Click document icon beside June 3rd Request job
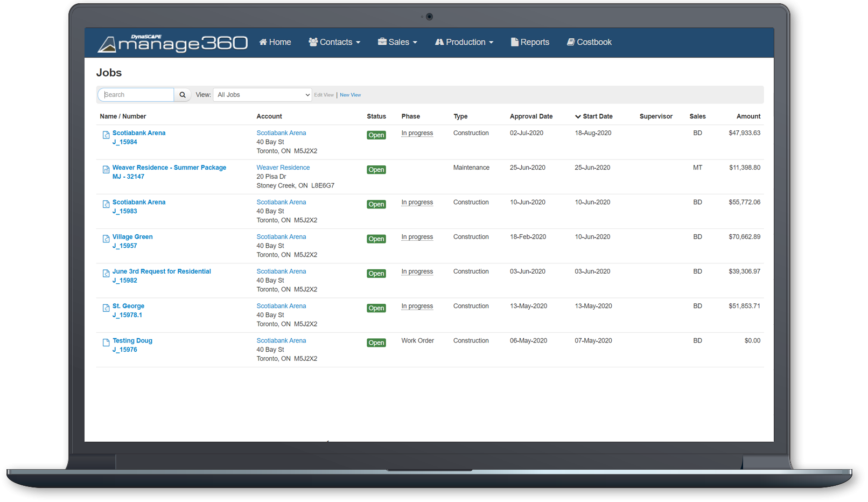 point(106,274)
